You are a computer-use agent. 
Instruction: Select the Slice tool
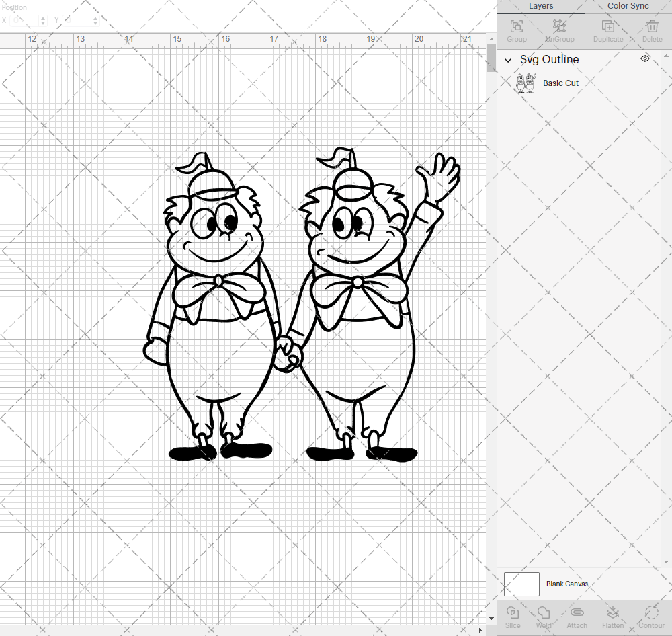[x=513, y=612]
